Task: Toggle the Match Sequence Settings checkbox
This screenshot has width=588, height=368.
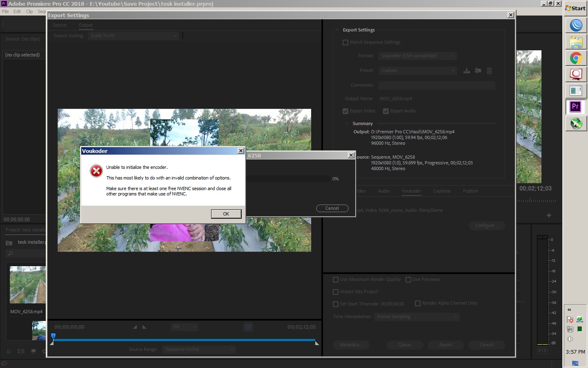Action: [345, 43]
